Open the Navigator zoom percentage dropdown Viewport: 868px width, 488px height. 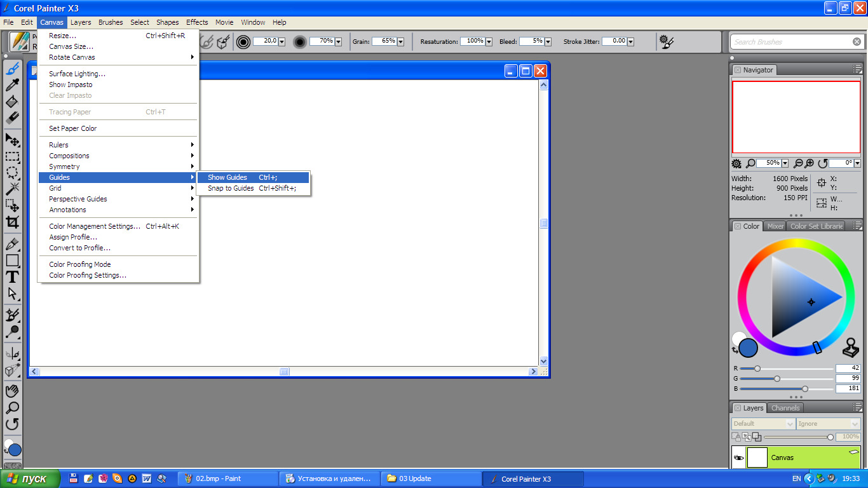pyautogui.click(x=785, y=163)
